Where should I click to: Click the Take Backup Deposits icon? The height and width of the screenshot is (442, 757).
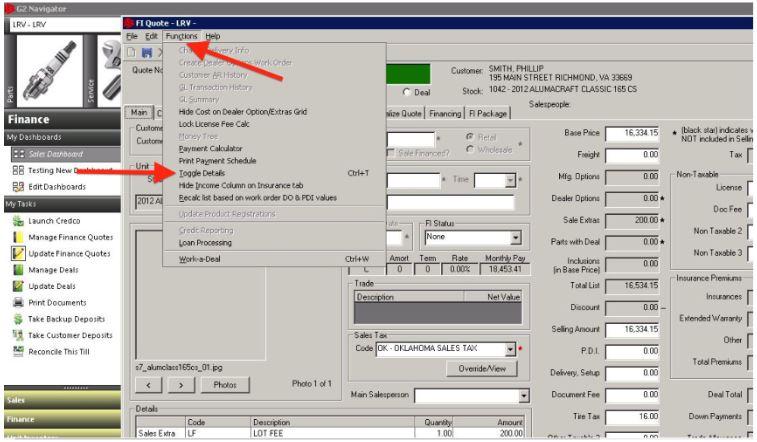pyautogui.click(x=18, y=319)
